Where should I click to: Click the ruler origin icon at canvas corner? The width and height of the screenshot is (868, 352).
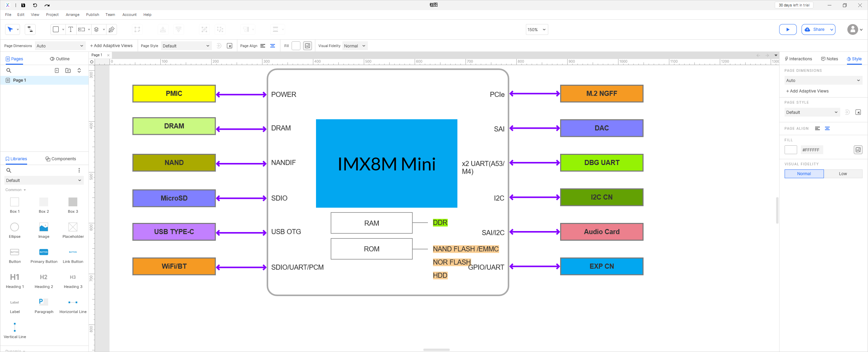[92, 62]
